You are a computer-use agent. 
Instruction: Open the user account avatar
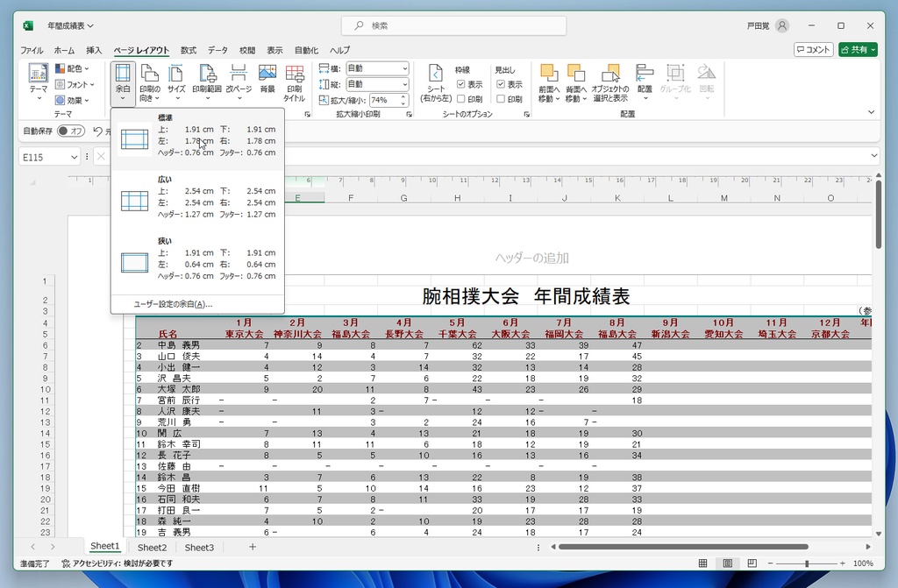point(781,25)
